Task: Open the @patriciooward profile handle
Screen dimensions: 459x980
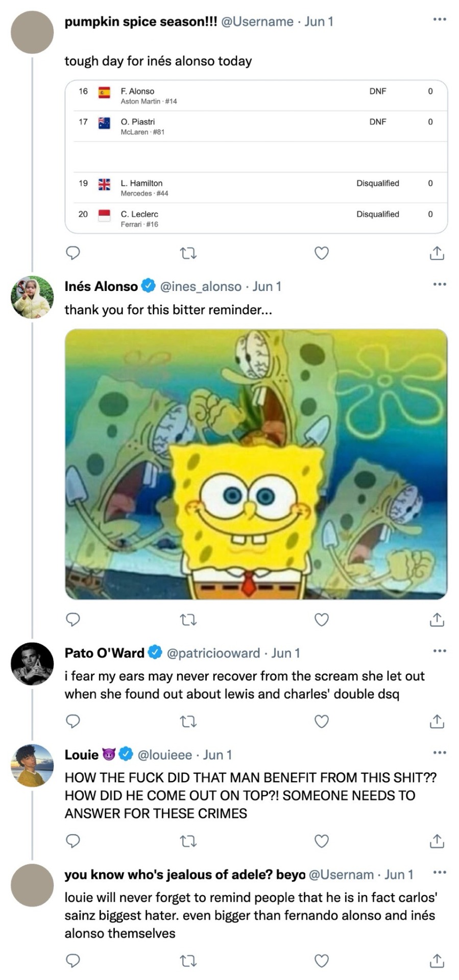Action: [x=213, y=653]
